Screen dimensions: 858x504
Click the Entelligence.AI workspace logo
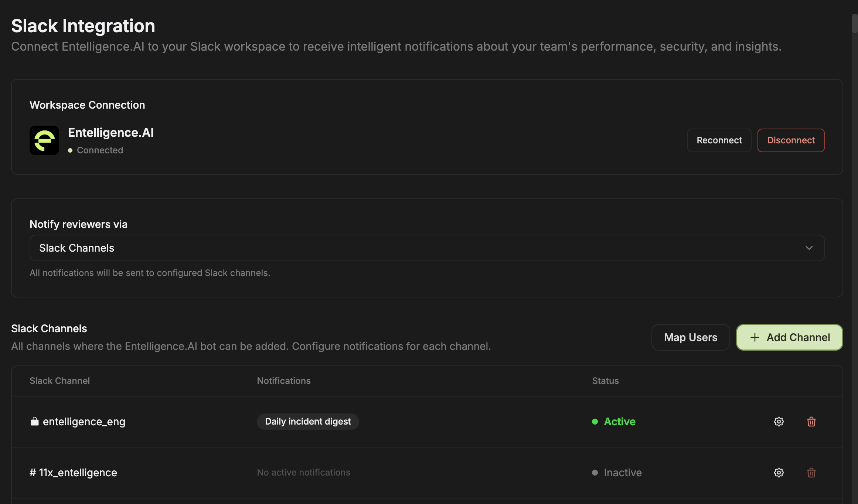coord(44,140)
